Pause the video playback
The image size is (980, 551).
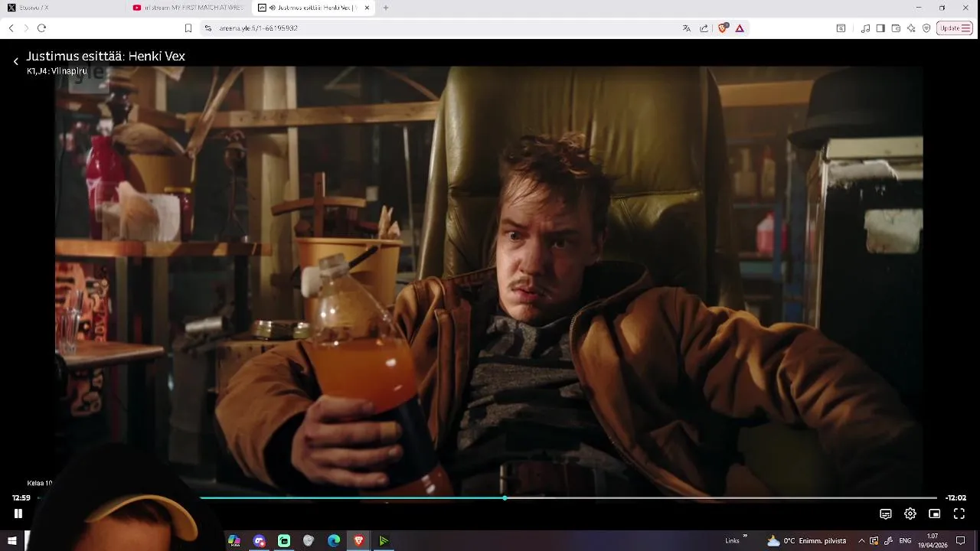[18, 514]
